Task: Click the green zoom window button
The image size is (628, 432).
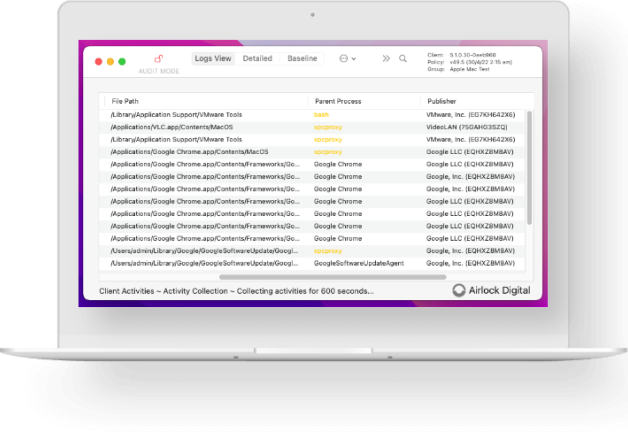Action: pyautogui.click(x=122, y=61)
